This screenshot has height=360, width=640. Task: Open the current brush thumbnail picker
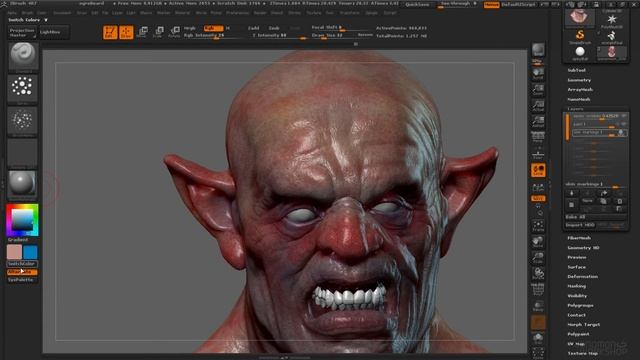point(23,56)
